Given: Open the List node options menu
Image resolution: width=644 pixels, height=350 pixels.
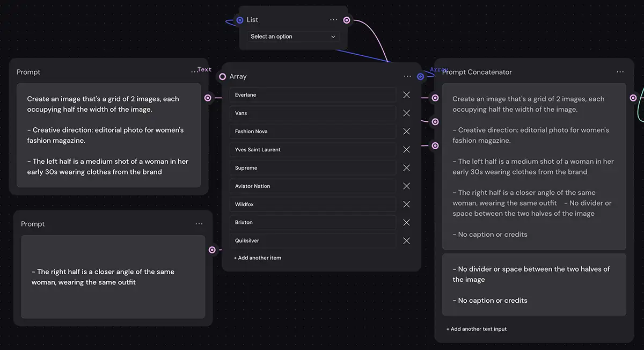Looking at the screenshot, I should pos(334,20).
